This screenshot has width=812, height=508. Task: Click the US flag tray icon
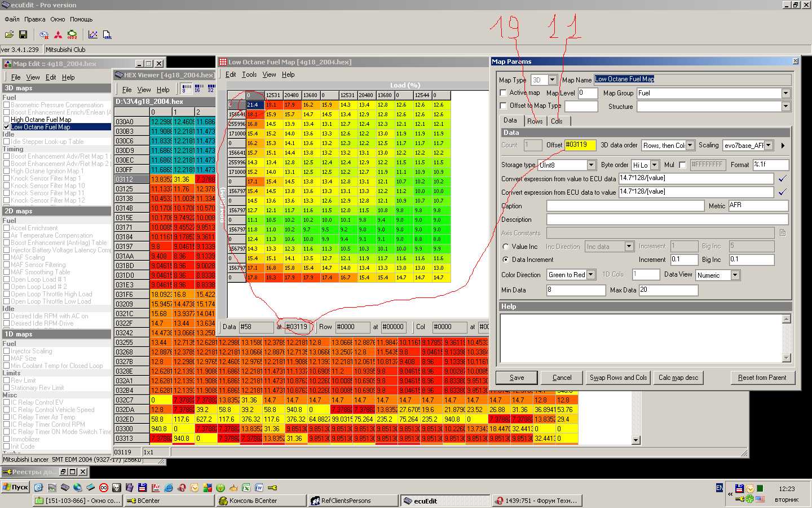coord(760,499)
